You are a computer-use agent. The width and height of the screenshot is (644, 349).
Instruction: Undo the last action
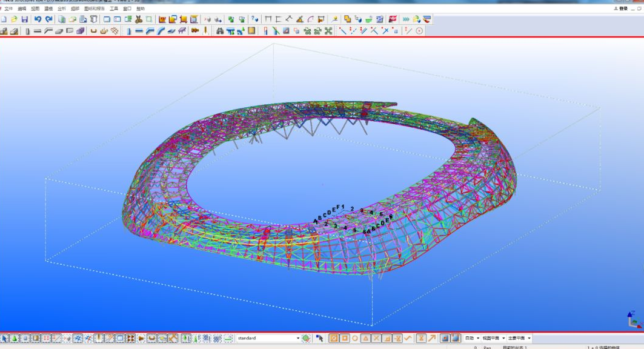tap(38, 19)
